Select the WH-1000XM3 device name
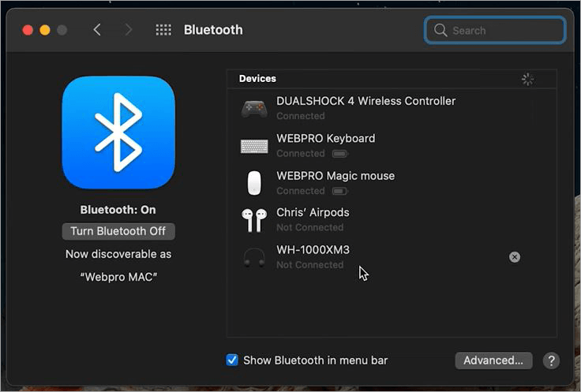Screen dimensions: 581x392 (313, 250)
